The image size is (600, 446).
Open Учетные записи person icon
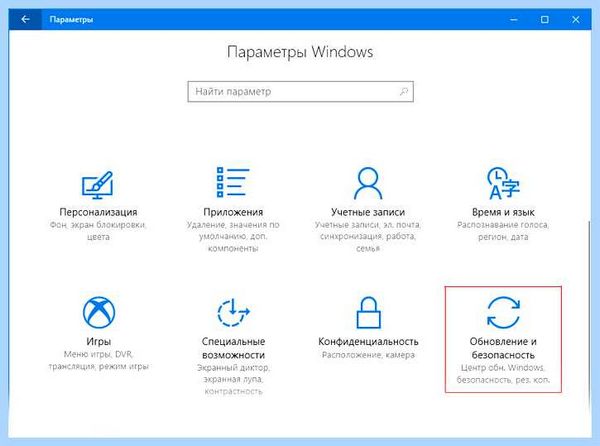coord(368,183)
